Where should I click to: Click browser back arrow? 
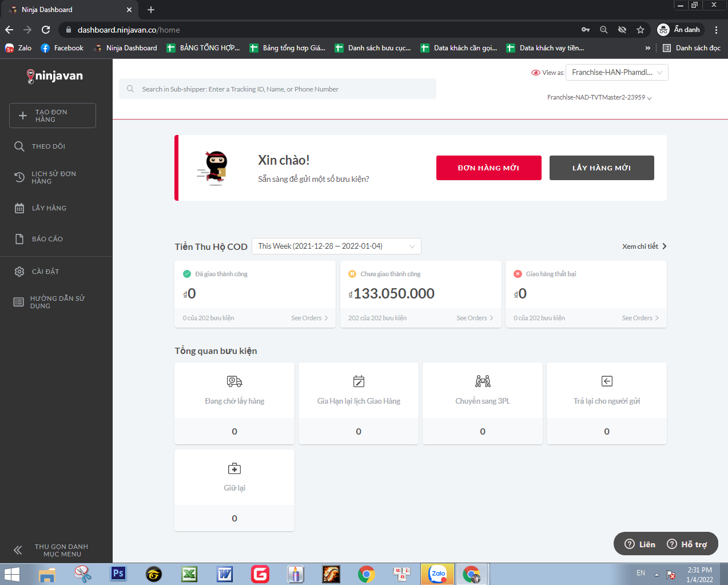[9, 30]
